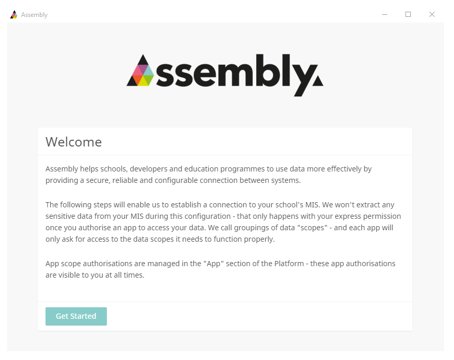The image size is (454, 360).
Task: Click the small black triangle after 'ssembly'
Action: point(317,81)
